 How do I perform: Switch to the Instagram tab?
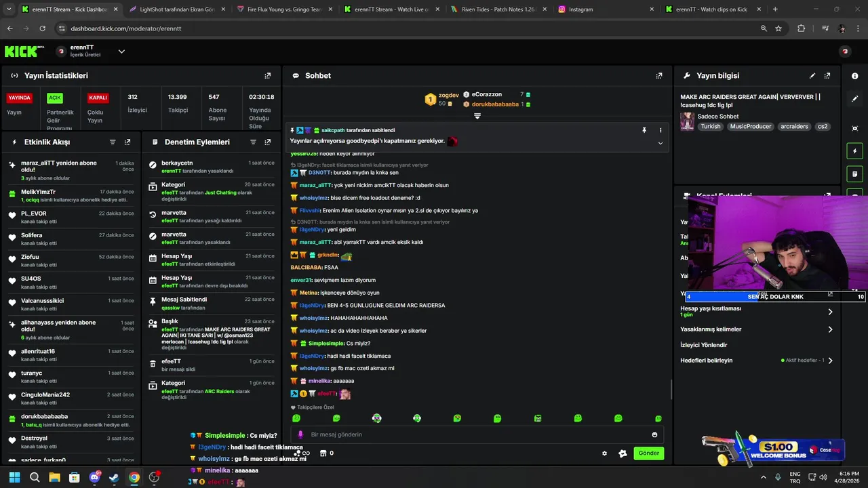[x=606, y=9]
